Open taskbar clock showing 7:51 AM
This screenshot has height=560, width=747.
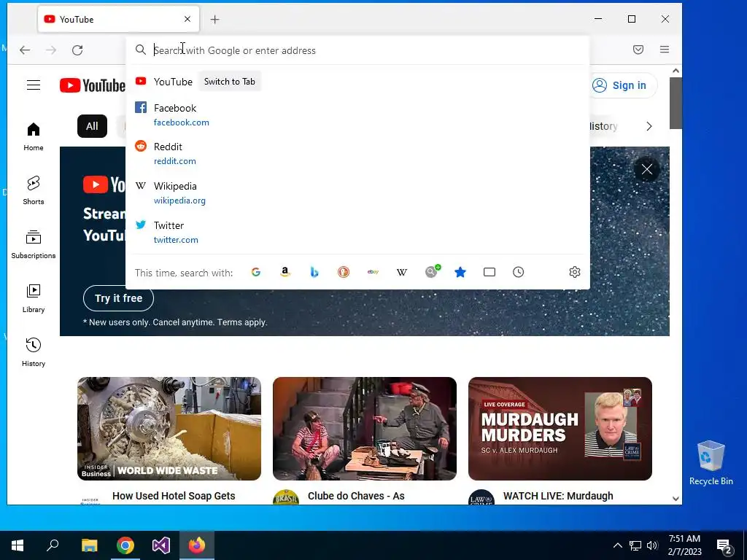coord(684,545)
